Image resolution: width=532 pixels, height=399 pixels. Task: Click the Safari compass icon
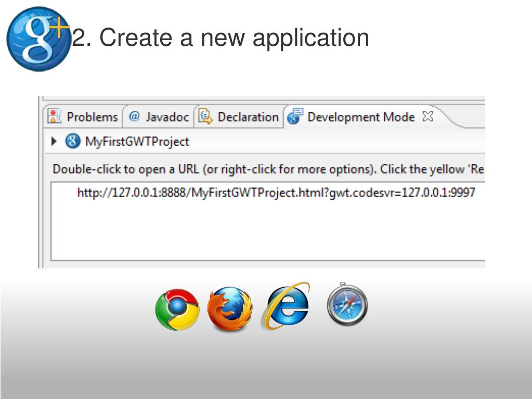pyautogui.click(x=347, y=304)
